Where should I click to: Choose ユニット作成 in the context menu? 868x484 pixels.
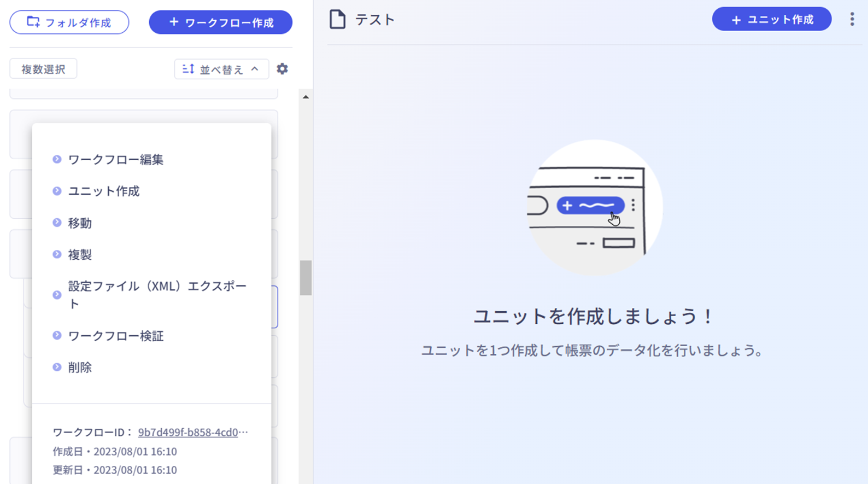(104, 191)
